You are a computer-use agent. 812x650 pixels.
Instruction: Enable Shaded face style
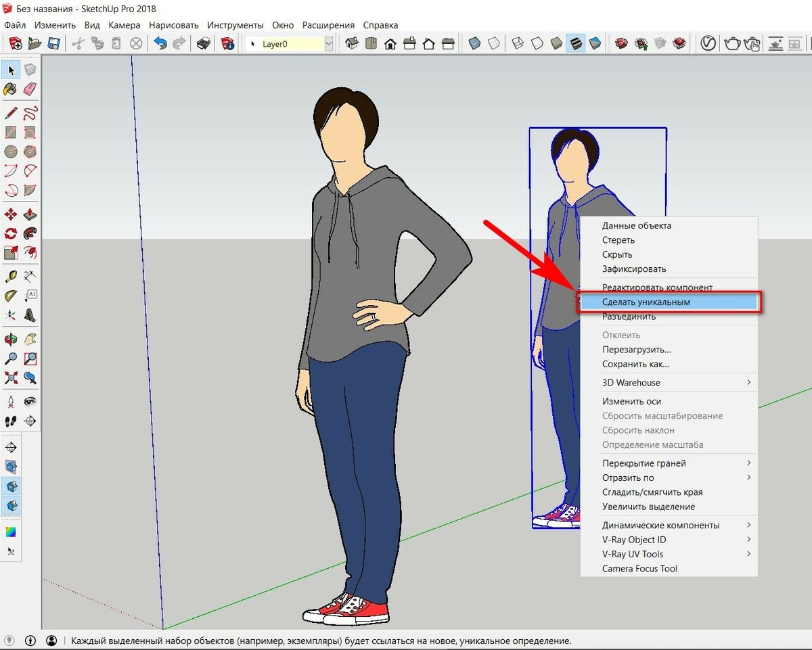556,44
